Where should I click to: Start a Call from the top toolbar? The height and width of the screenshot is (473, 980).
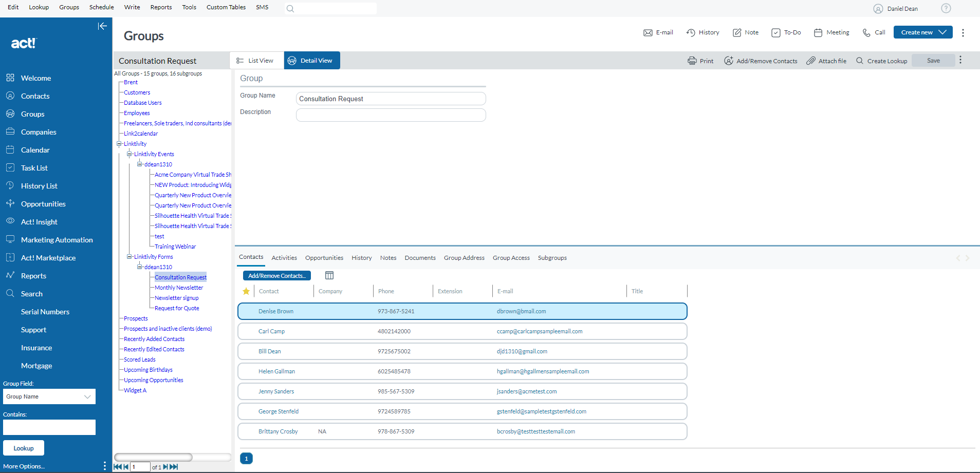(x=874, y=32)
